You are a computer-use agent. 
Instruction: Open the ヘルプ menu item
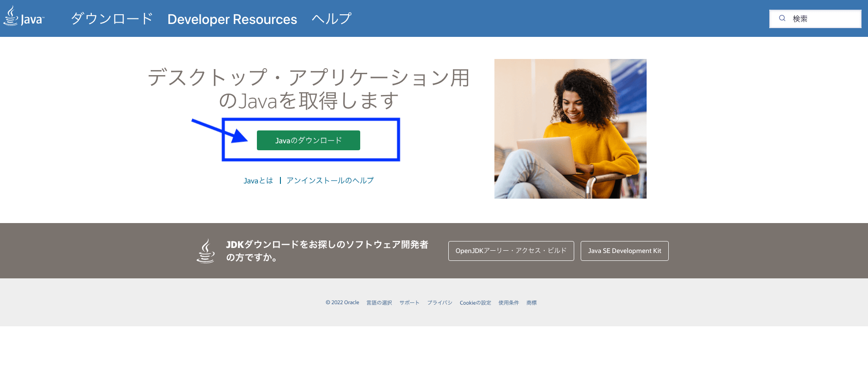click(332, 19)
